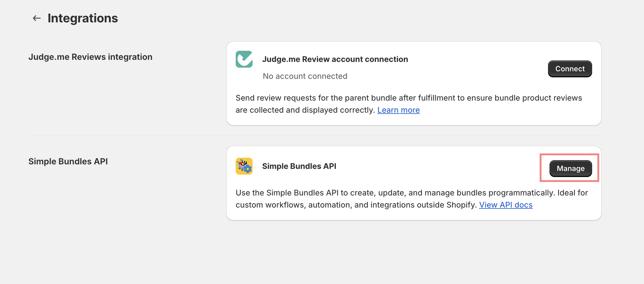Click the Judge.me green checkmark logo
Image resolution: width=644 pixels, height=284 pixels.
tap(244, 59)
